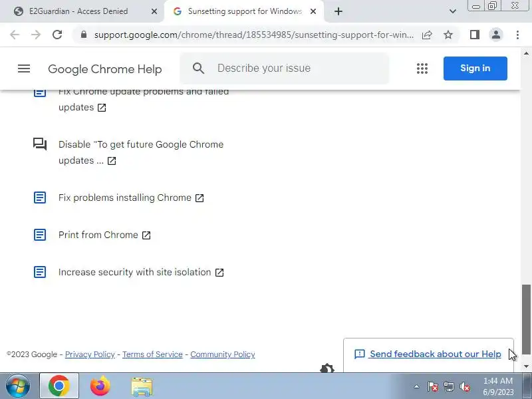
Task: Toggle dark mode gear icon at bottom
Action: (327, 368)
